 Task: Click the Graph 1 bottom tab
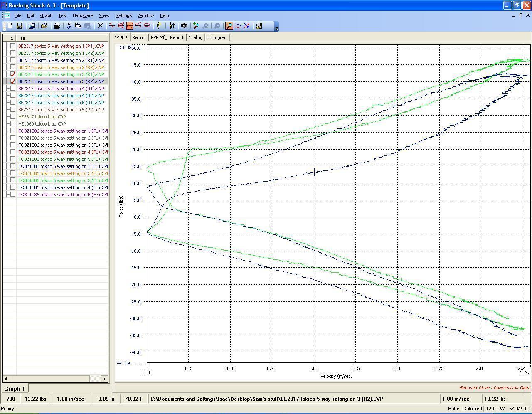point(15,389)
